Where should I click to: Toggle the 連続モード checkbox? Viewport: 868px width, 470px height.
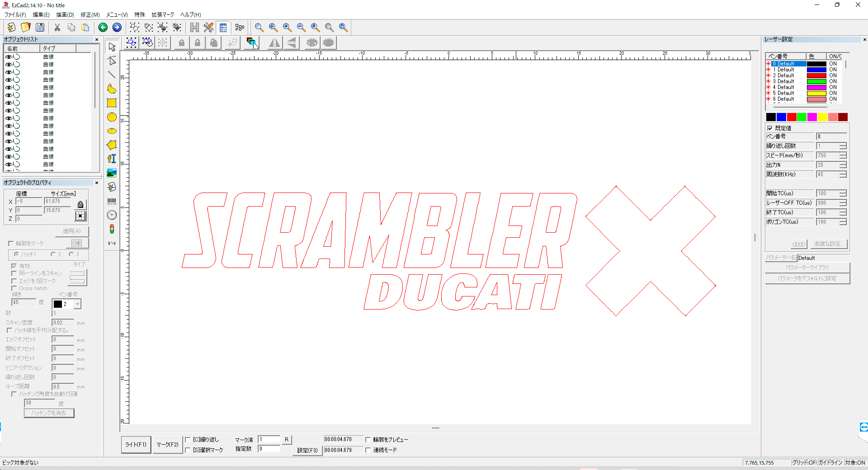pos(368,450)
